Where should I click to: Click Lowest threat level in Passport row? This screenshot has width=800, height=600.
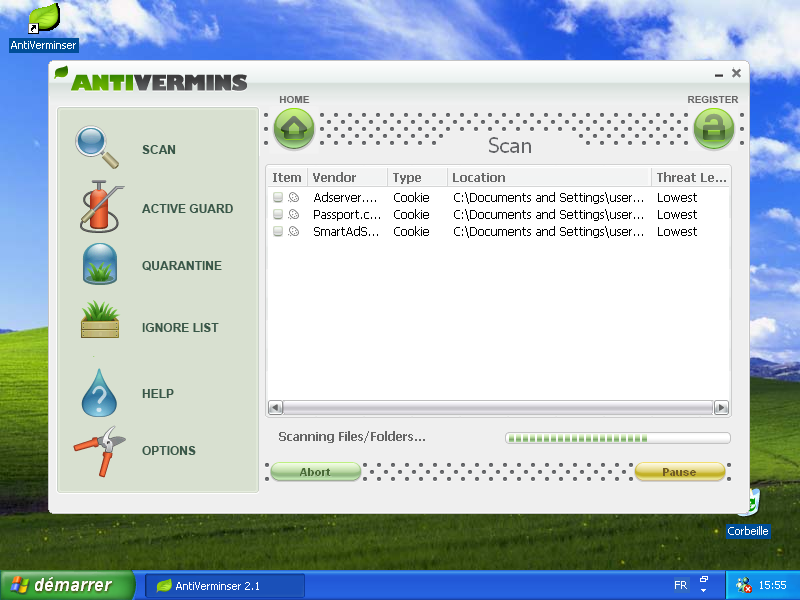tap(677, 214)
